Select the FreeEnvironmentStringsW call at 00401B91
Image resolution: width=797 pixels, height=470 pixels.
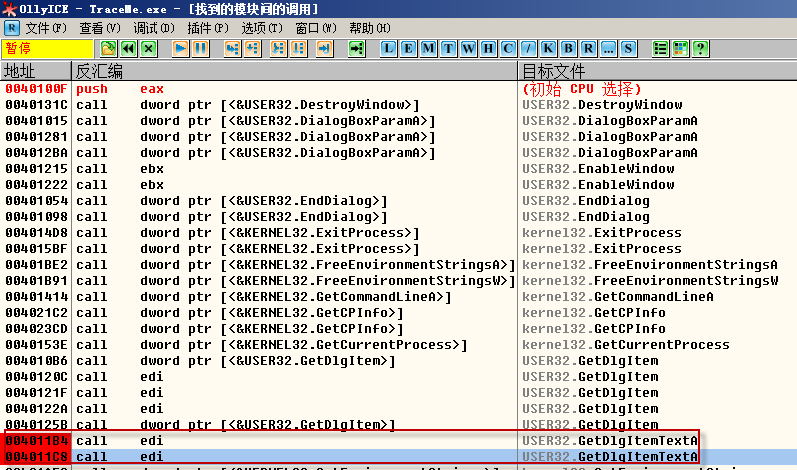pyautogui.click(x=398, y=281)
